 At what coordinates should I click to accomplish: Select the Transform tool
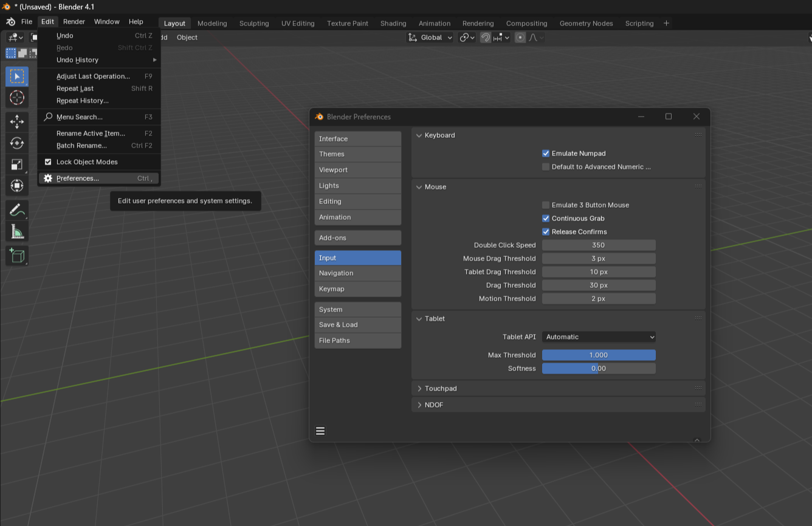coord(17,185)
